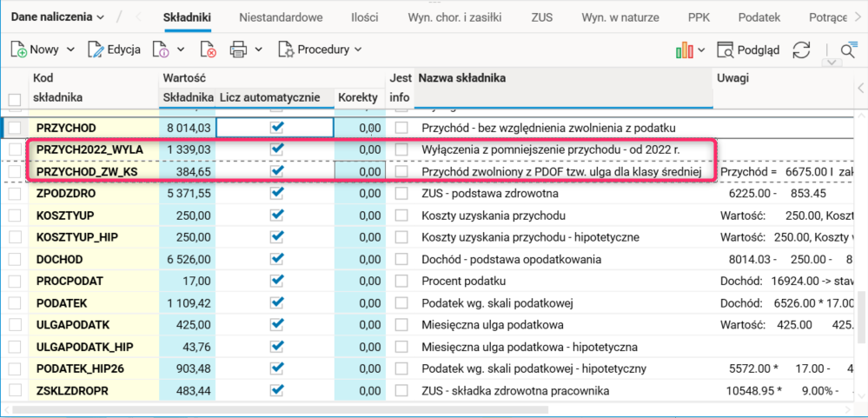
Task: Check the Jest info box for KOSZTYUP
Action: (400, 216)
